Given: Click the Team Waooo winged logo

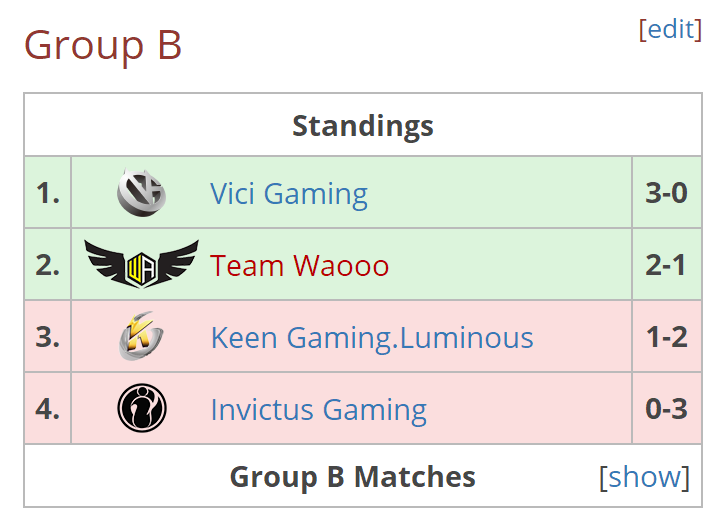Looking at the screenshot, I should click(142, 264).
